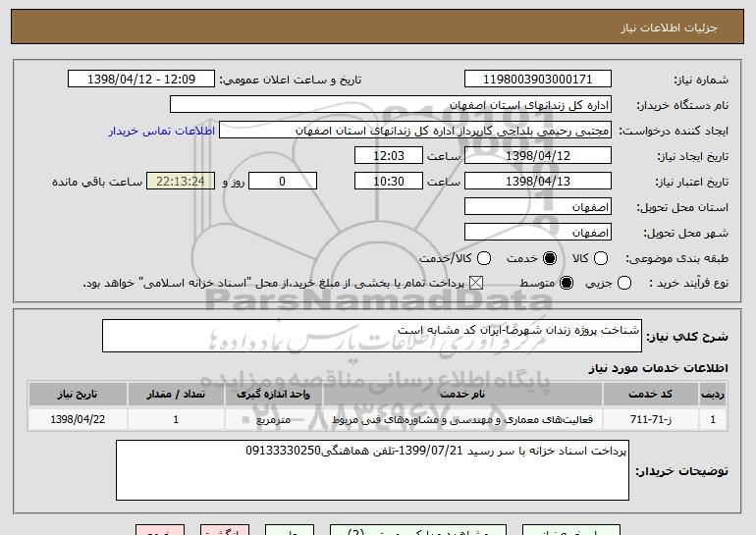Click the تعداد / مقدار column header
This screenshot has width=756, height=535.
pos(176,395)
